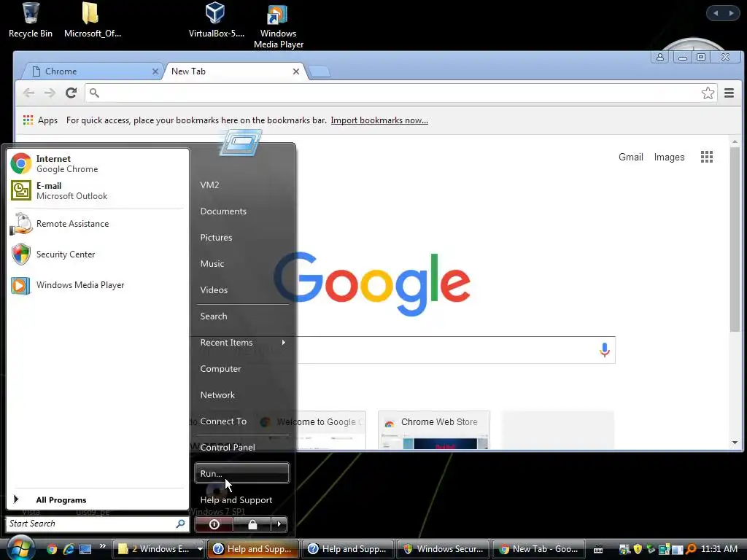Open Recycle Bin desktop icon
This screenshot has width=747, height=560.
[x=31, y=20]
